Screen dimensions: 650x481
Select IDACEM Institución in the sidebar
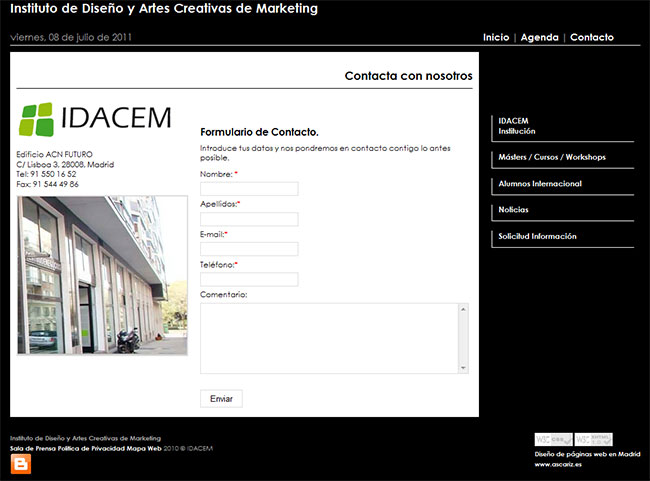(517, 126)
